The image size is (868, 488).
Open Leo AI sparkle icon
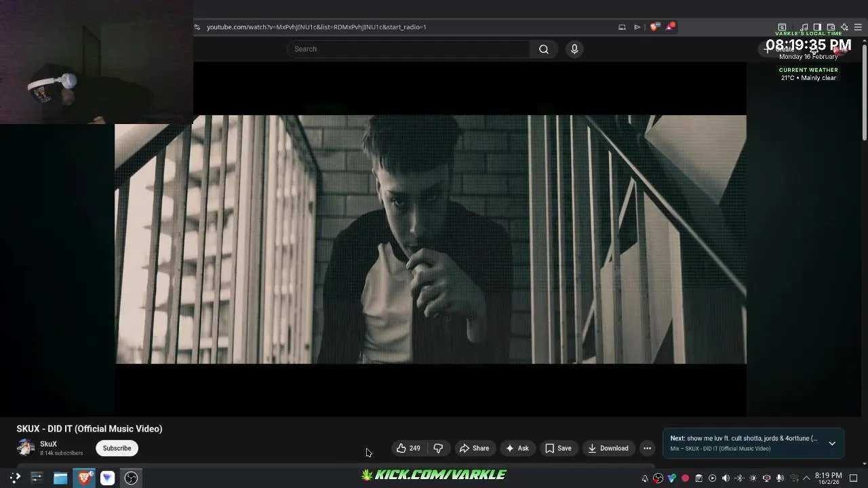point(844,27)
